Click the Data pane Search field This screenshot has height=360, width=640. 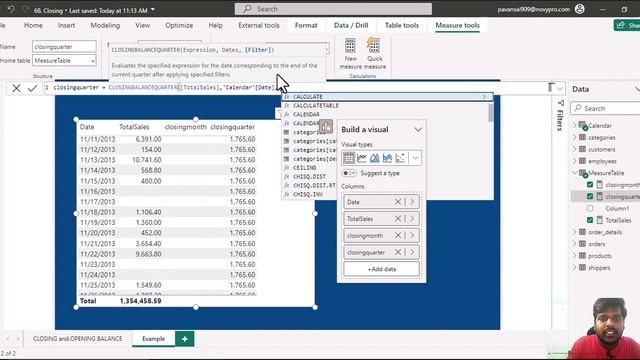pyautogui.click(x=606, y=108)
